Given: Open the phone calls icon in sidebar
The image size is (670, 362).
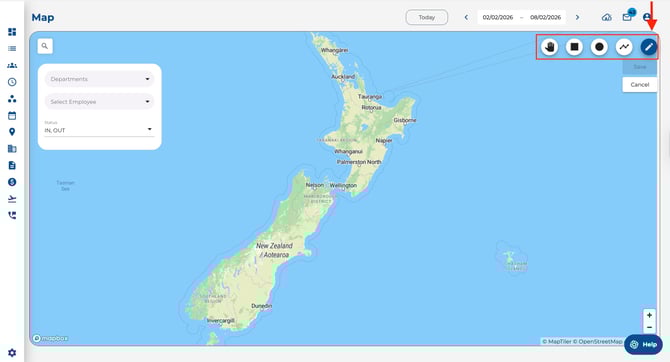Looking at the screenshot, I should click(x=12, y=215).
